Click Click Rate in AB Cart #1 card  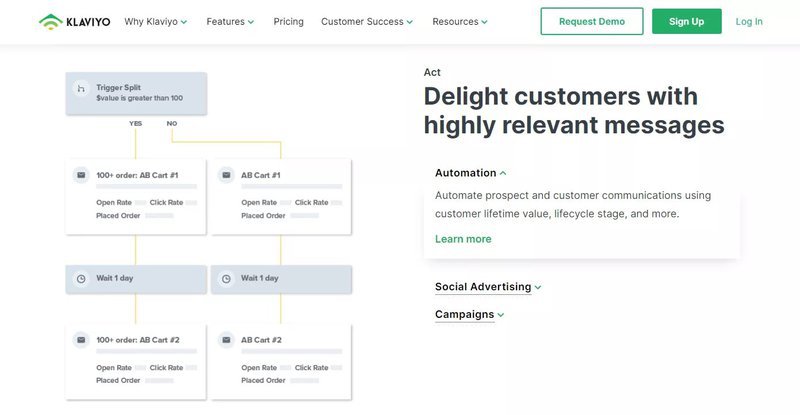point(312,203)
